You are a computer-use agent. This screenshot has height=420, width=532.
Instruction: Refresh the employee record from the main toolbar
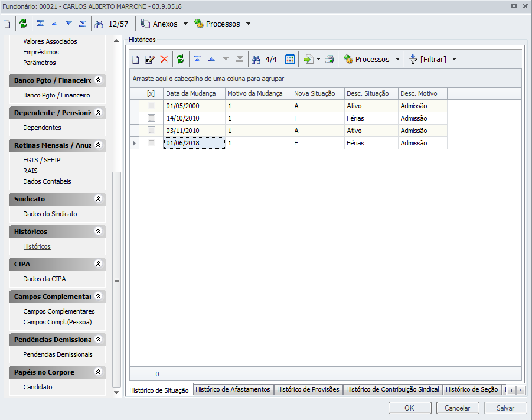[x=23, y=24]
